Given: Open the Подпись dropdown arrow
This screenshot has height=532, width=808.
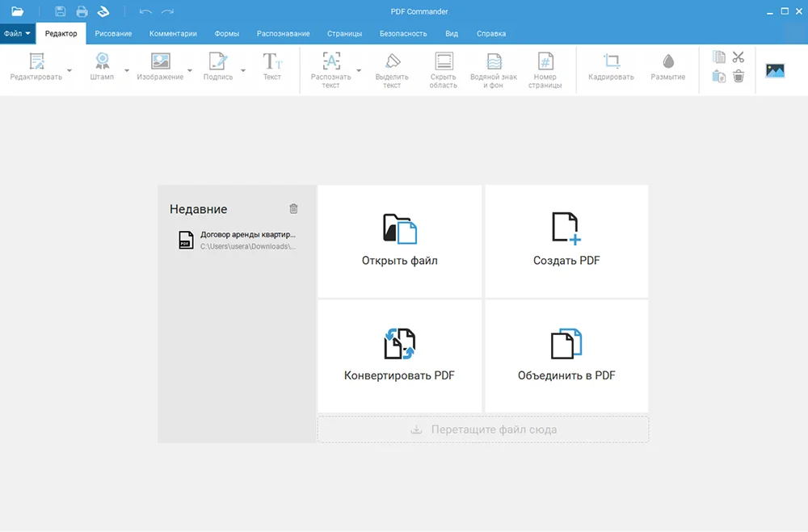Looking at the screenshot, I should (243, 71).
